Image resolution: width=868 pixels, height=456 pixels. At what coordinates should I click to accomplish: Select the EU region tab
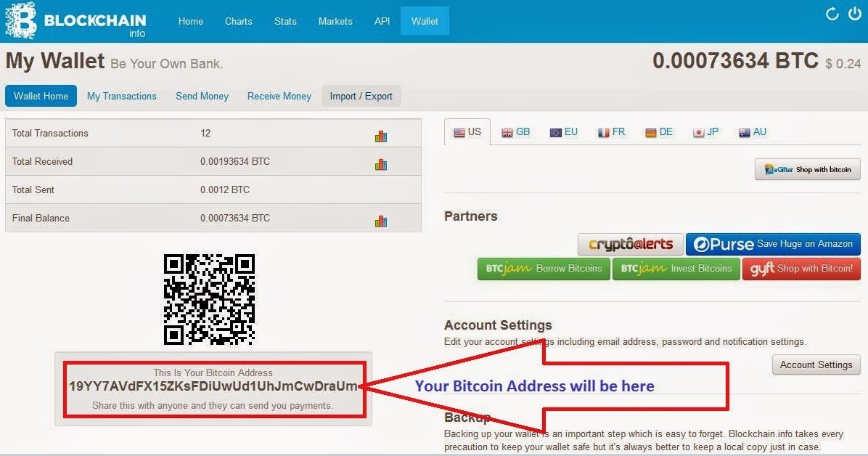pyautogui.click(x=563, y=132)
